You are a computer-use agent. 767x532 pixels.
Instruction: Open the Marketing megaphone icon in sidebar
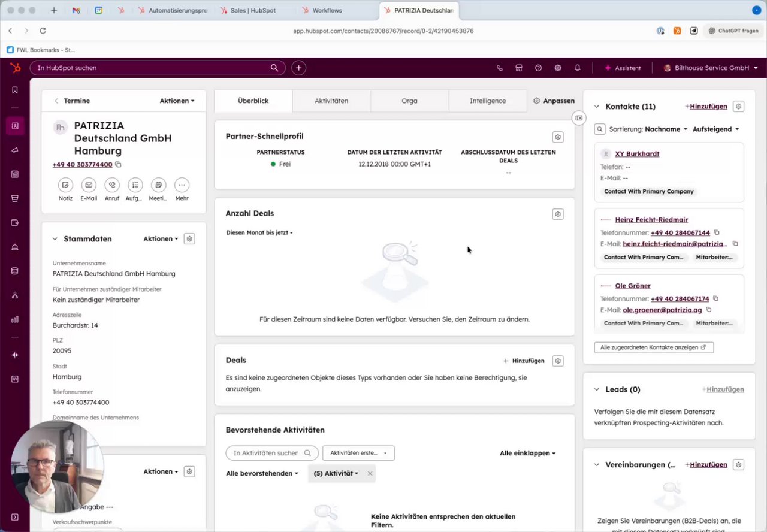point(15,150)
